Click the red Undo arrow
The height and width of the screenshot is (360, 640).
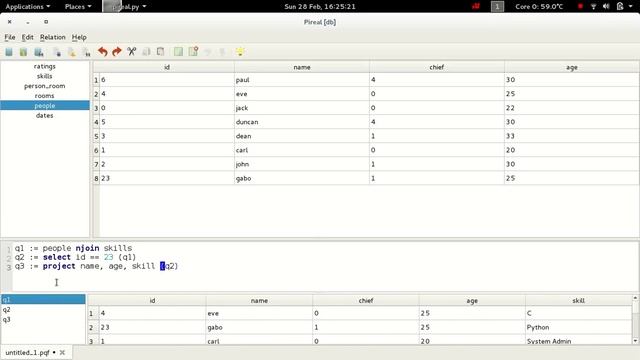102,51
